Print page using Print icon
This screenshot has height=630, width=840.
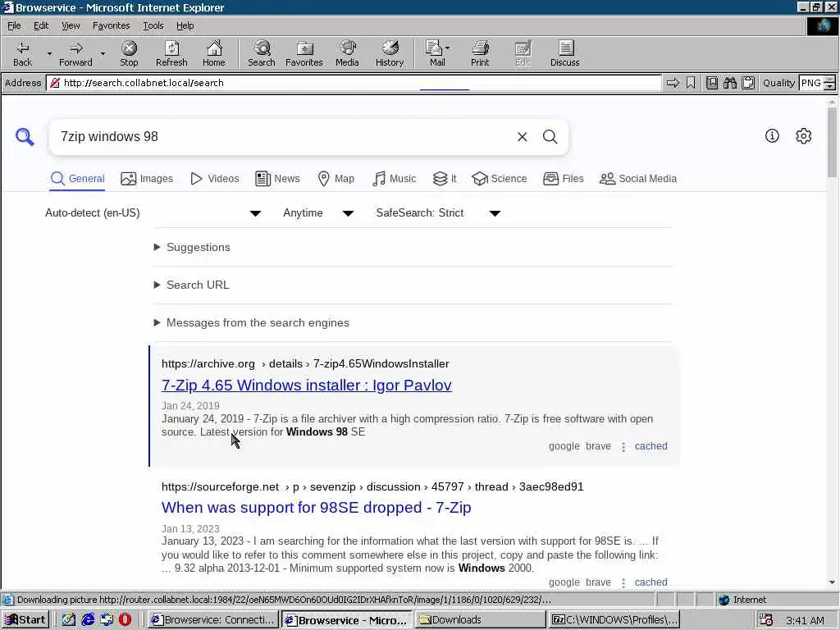(x=480, y=53)
